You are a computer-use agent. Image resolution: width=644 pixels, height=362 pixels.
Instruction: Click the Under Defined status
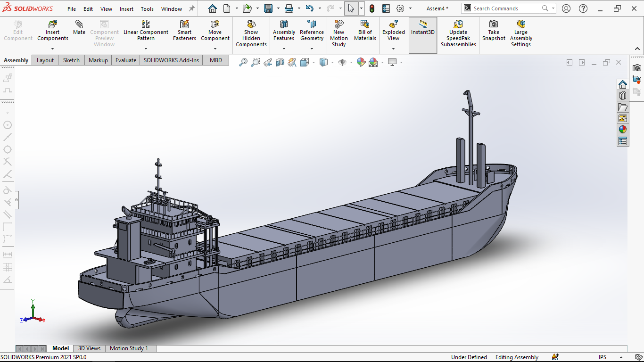[469, 357]
